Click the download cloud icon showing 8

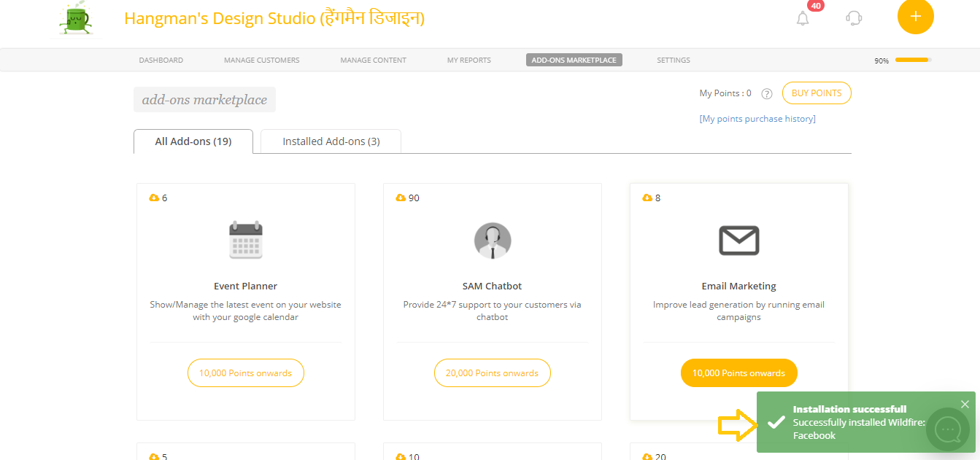pos(647,198)
